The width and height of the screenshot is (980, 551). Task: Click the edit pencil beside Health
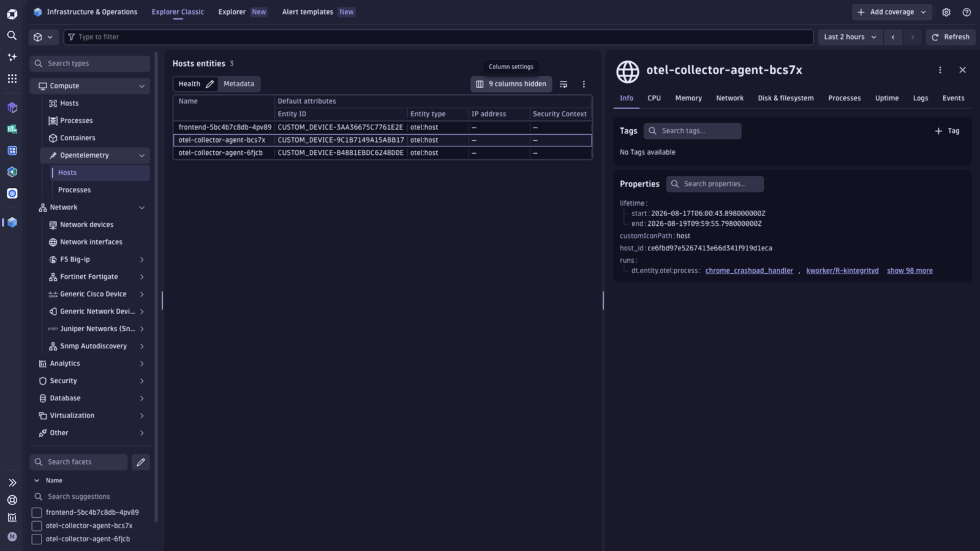(210, 84)
